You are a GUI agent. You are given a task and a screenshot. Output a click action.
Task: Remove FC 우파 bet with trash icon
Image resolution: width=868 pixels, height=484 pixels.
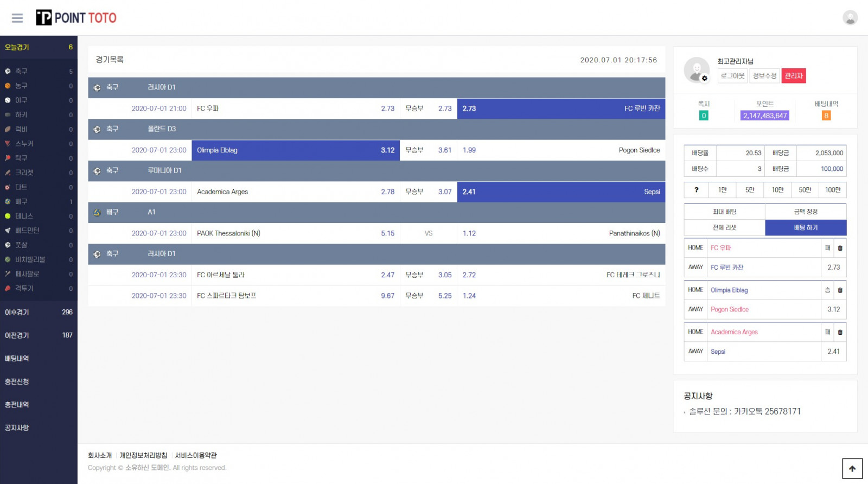tap(840, 248)
